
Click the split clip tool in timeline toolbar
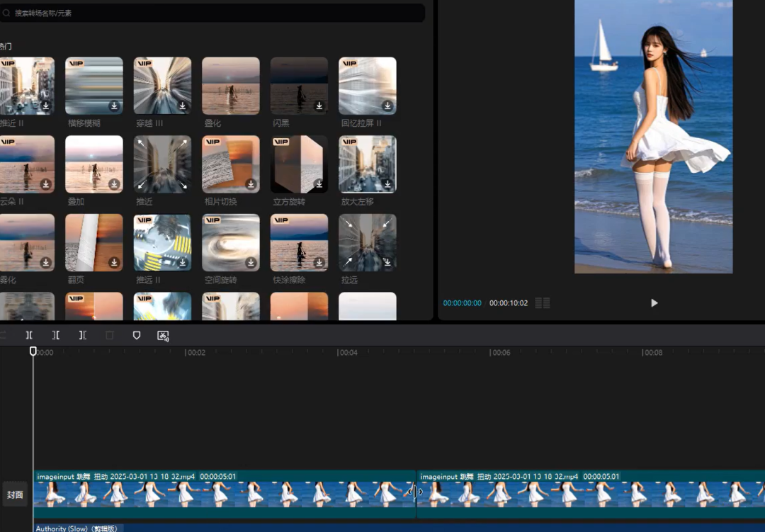tap(29, 335)
